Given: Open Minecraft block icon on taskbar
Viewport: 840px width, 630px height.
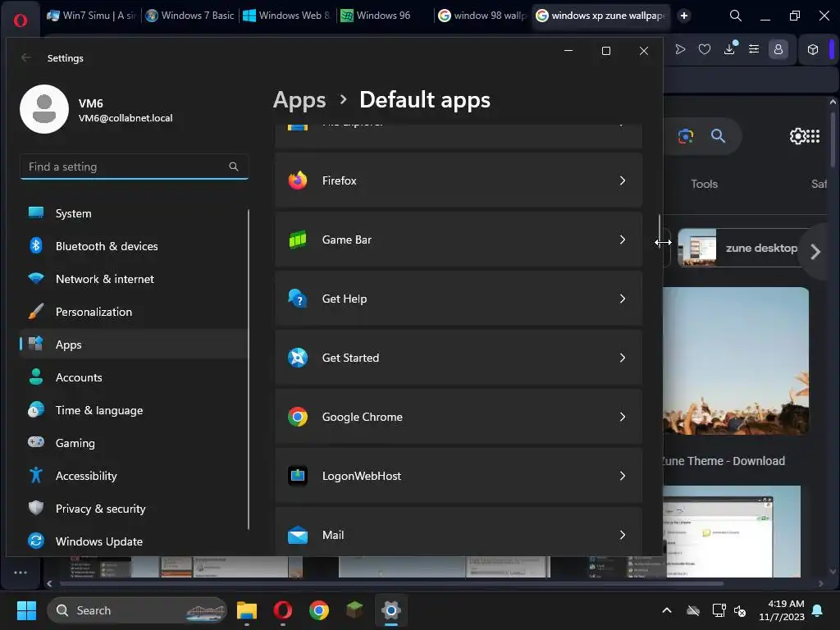Looking at the screenshot, I should click(x=354, y=609).
